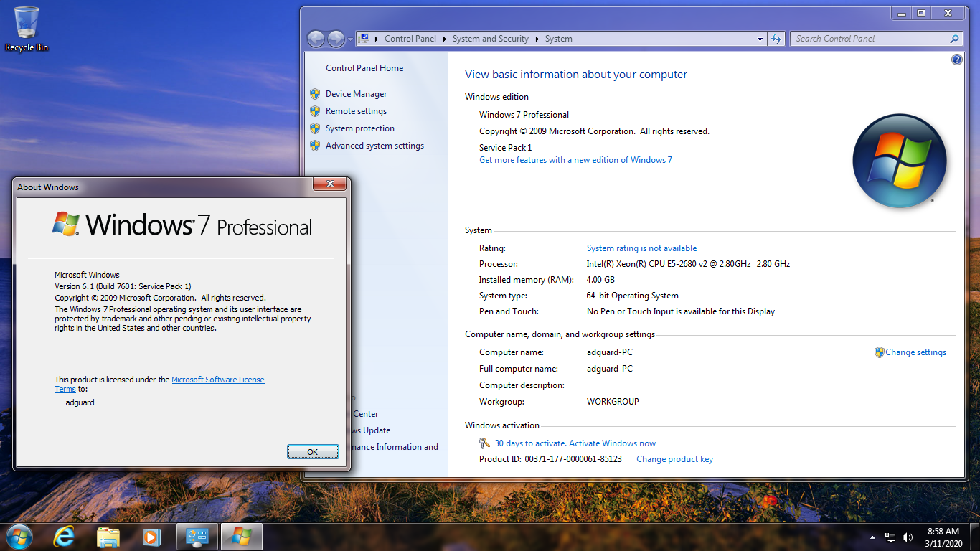Open the Recycle Bin desktop icon

click(27, 29)
